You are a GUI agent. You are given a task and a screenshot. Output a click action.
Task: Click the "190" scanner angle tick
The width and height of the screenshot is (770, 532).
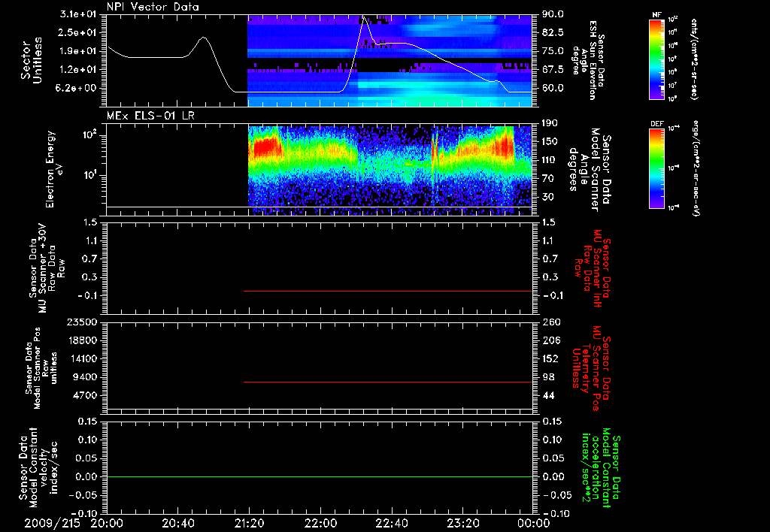pyautogui.click(x=550, y=123)
